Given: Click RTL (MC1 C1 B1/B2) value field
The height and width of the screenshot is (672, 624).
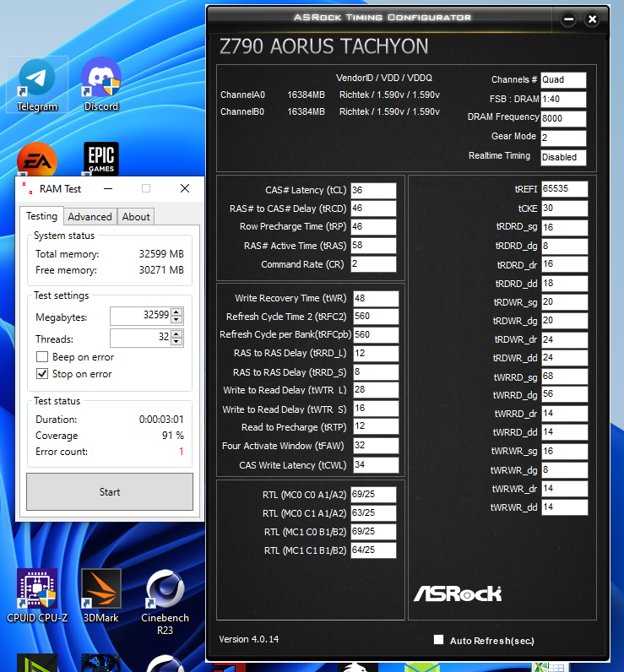Looking at the screenshot, I should (x=373, y=550).
